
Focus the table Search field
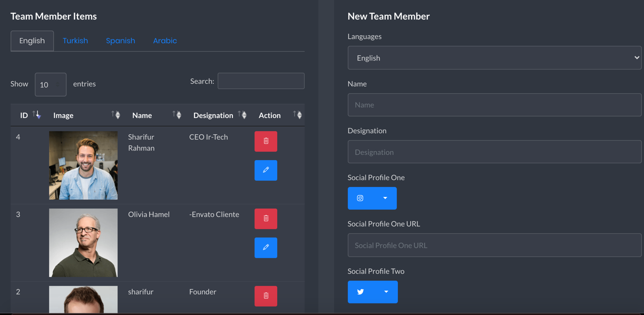click(261, 81)
